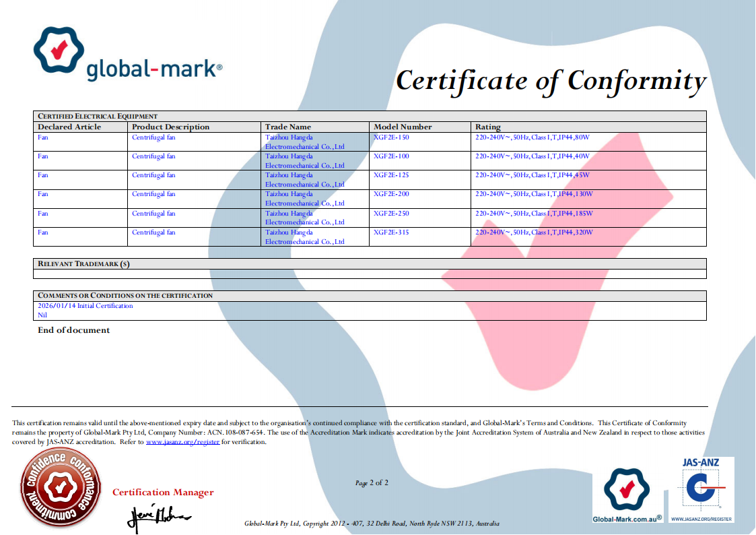
Task: Open the www.jasanz.org/register link
Action: click(x=182, y=443)
